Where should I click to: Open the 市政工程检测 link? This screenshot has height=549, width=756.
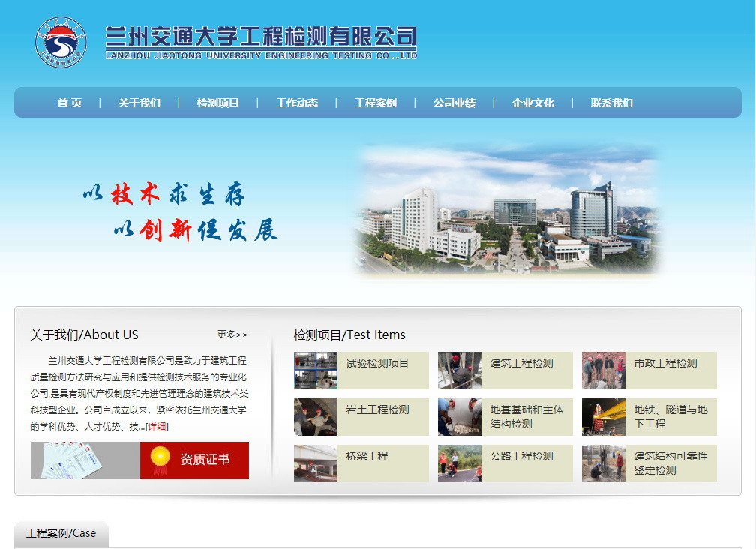point(665,363)
